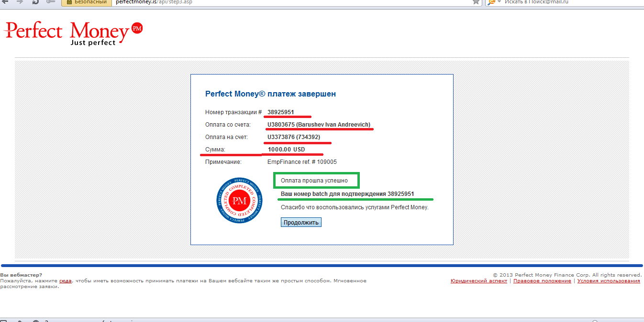644x322 pixels.
Task: Click the Оплата на счет label
Action: [x=226, y=137]
